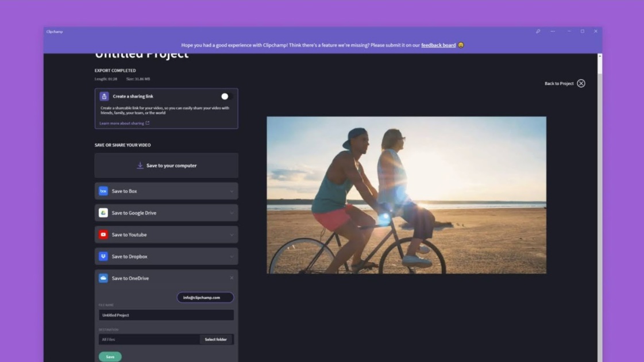
Task: Collapse the Save to OneDrive panel
Action: click(232, 278)
